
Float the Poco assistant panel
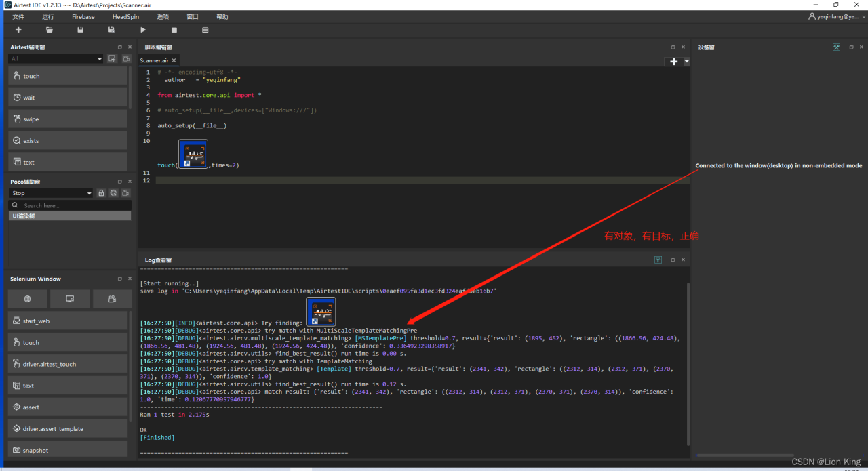(x=119, y=182)
